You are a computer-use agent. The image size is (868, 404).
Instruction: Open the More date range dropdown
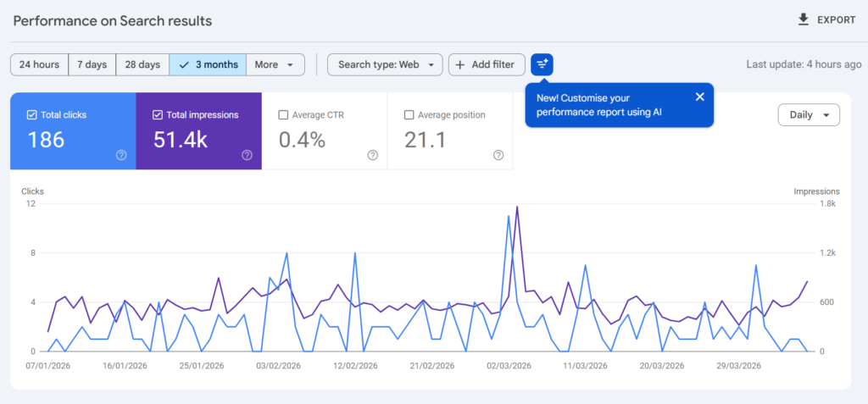[275, 64]
